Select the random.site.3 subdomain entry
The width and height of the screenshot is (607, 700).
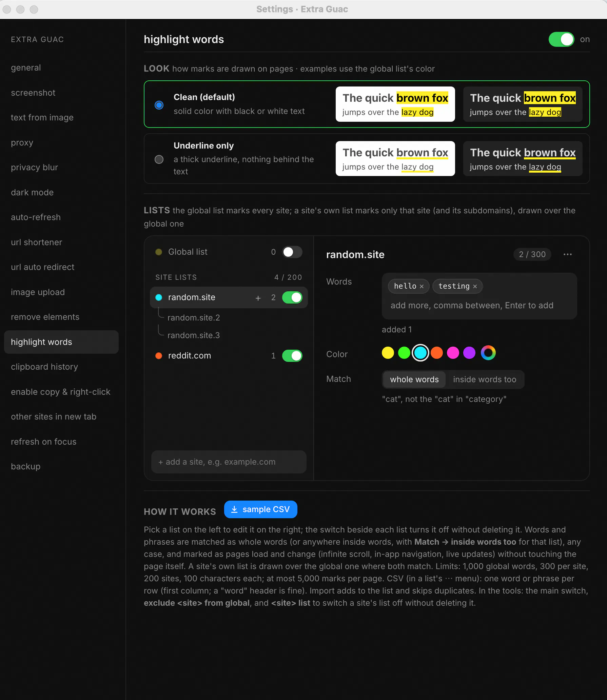[x=194, y=335]
